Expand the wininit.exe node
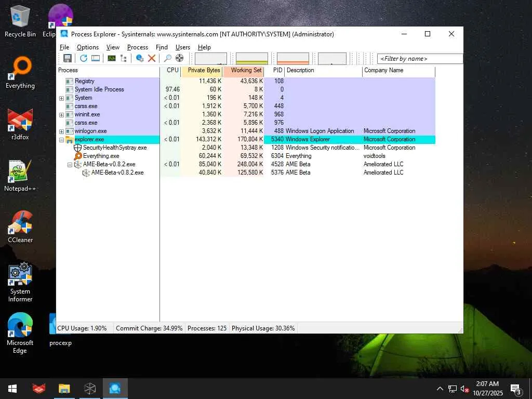This screenshot has width=532, height=399. pyautogui.click(x=61, y=115)
